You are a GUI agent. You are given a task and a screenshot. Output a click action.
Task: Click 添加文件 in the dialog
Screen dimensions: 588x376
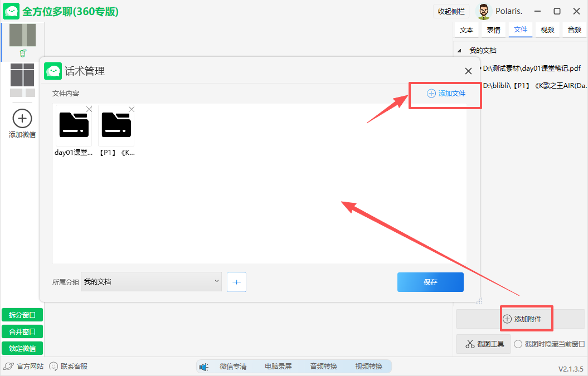click(x=446, y=94)
